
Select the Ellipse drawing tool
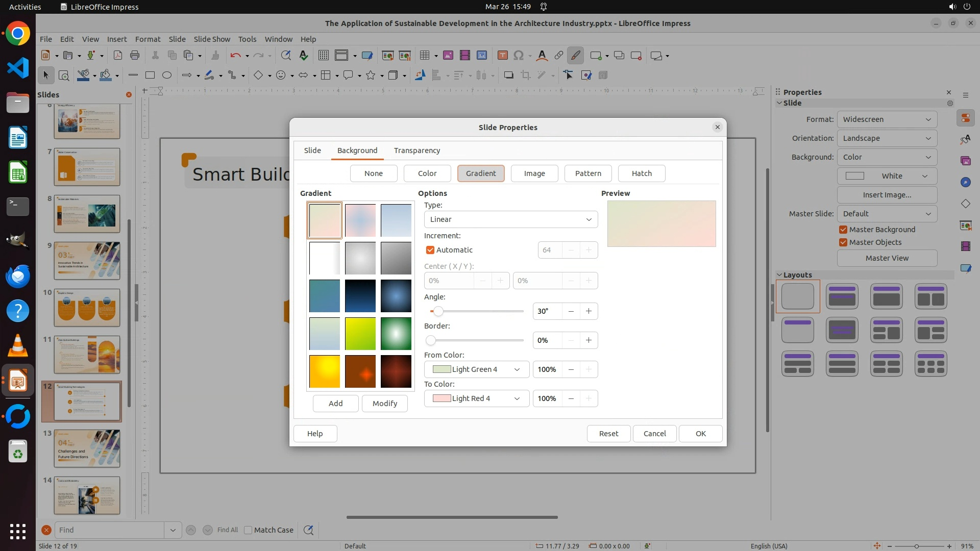(x=167, y=76)
